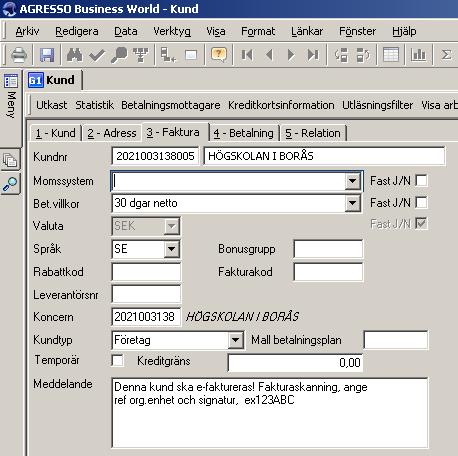Click the Leverantörsnr input field

146,294
